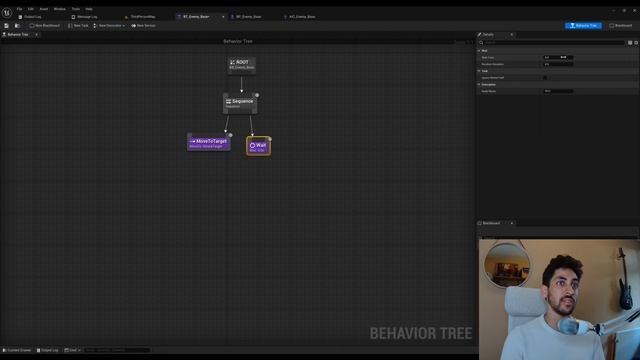Switch to Blackboard mode

(620, 26)
